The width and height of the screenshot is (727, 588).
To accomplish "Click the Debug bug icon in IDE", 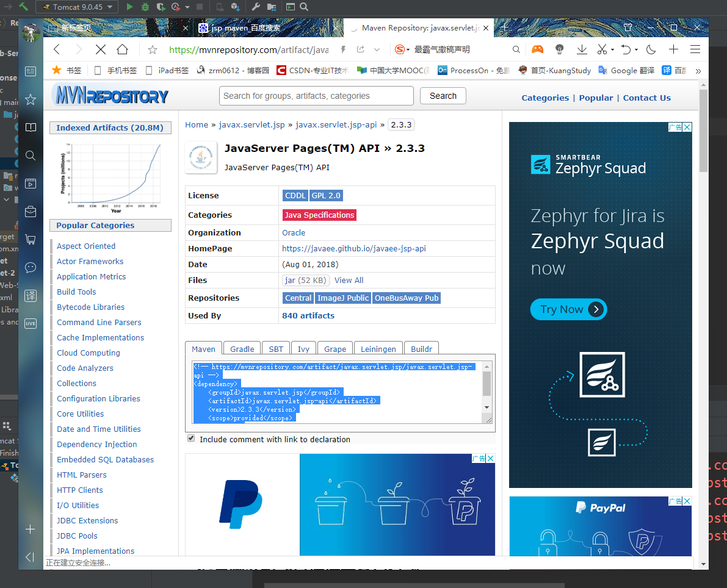I will pyautogui.click(x=145, y=7).
